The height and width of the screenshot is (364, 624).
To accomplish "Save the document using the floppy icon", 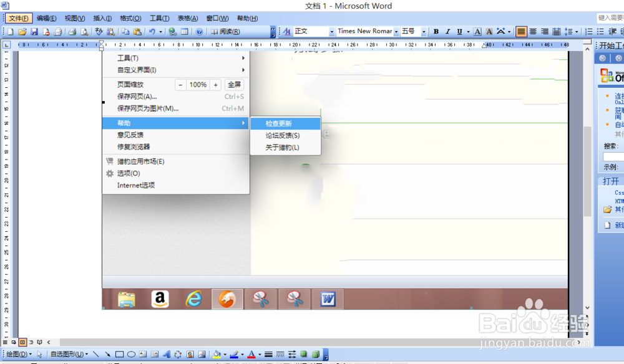I will [34, 32].
